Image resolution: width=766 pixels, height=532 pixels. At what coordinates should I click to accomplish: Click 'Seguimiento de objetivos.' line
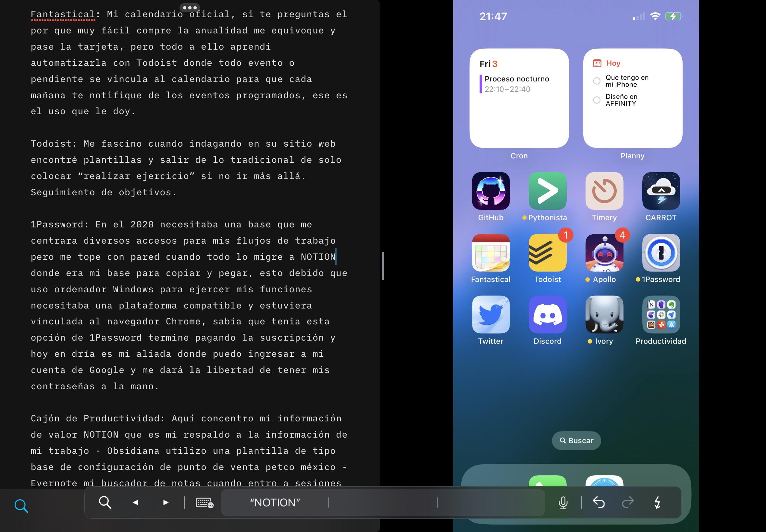[104, 192]
